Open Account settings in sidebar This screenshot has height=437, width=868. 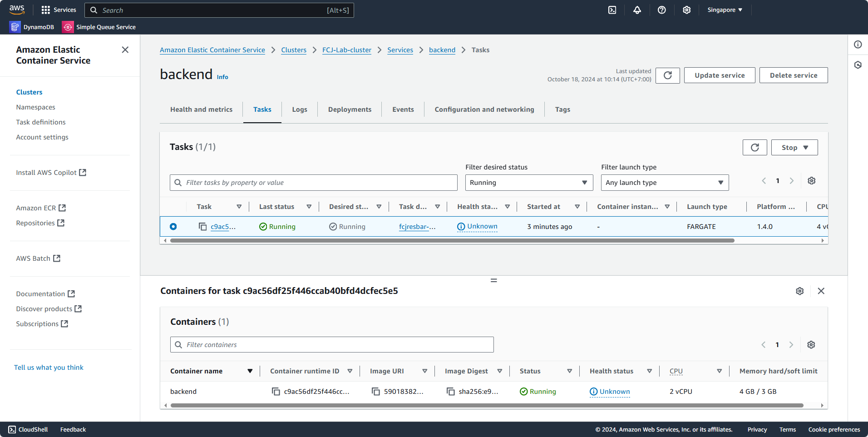(42, 137)
